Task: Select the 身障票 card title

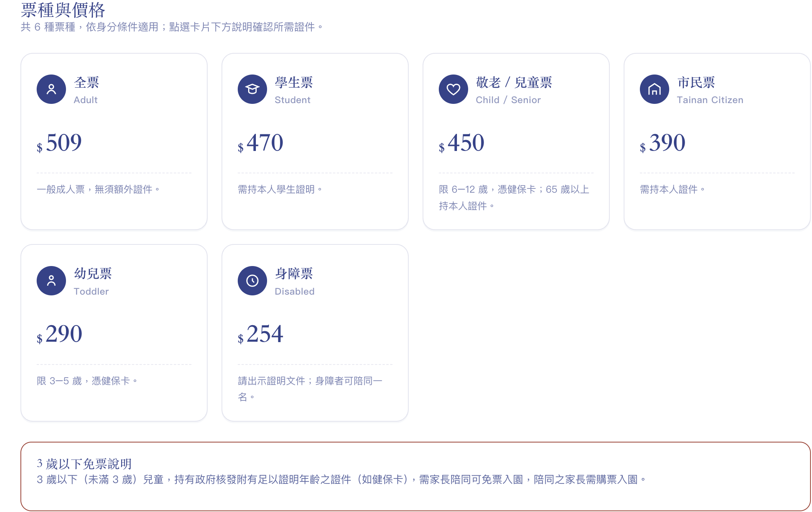Action: 294,273
